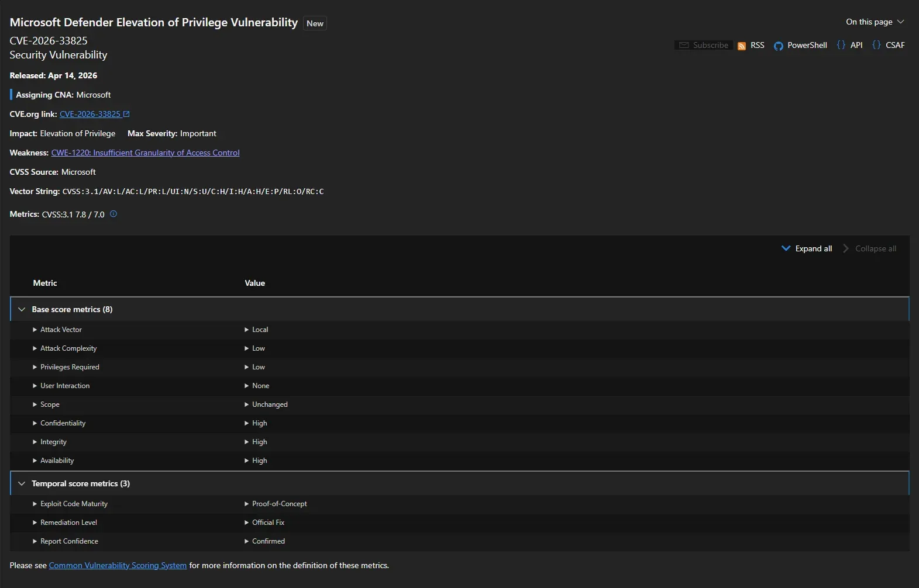Screen dimensions: 919x588
Task: Open the CVE-2026-33825 CVE.org link
Action: pos(90,114)
